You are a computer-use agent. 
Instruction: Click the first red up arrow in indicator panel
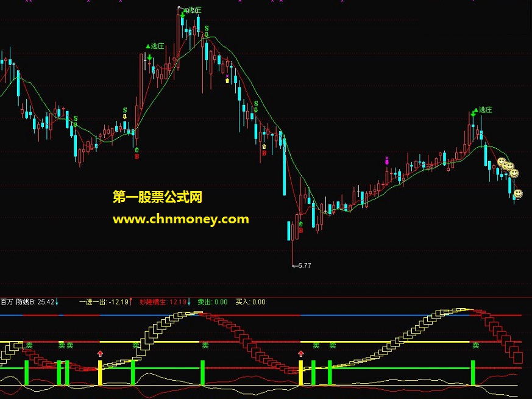[100, 354]
